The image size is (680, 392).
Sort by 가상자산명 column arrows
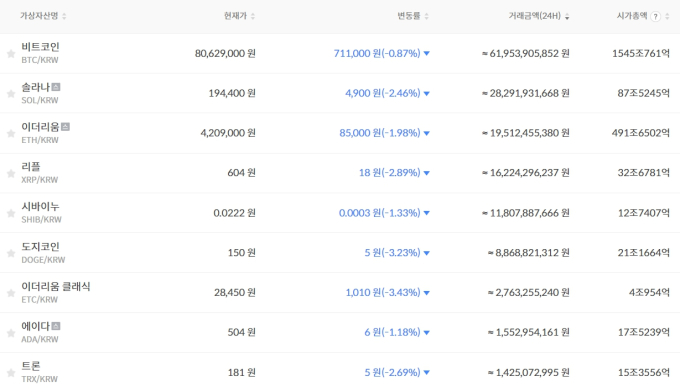(x=64, y=16)
